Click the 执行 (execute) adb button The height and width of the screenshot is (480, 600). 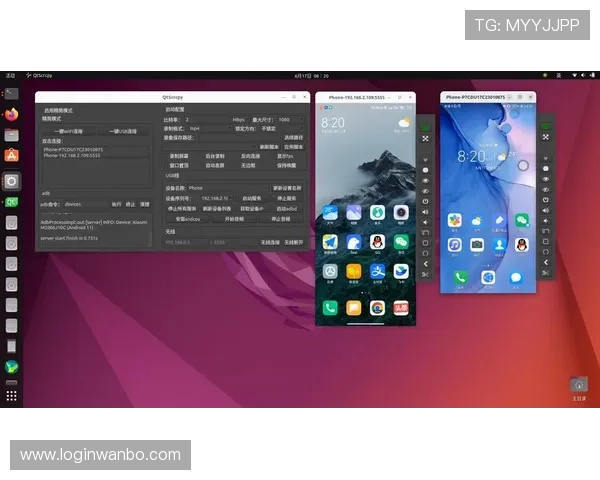tap(116, 204)
